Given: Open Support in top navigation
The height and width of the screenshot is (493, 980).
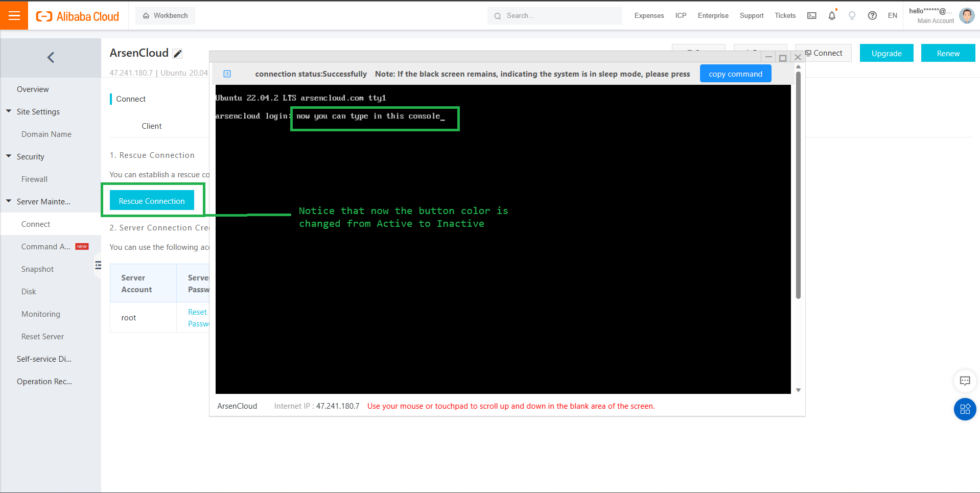Looking at the screenshot, I should [x=752, y=16].
